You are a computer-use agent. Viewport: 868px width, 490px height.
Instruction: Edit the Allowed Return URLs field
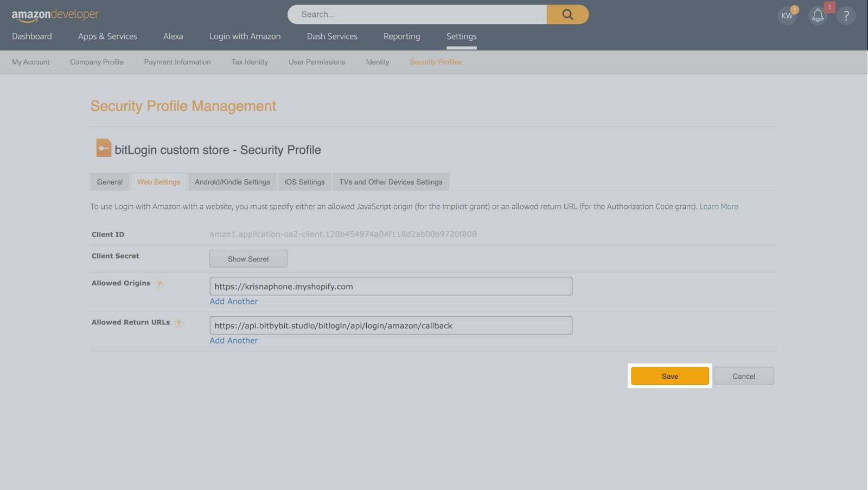[391, 326]
